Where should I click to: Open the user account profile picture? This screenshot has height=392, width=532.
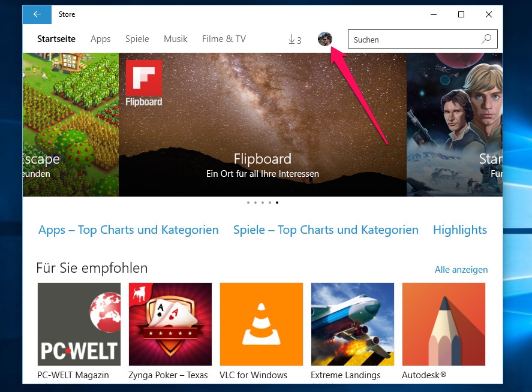point(324,39)
